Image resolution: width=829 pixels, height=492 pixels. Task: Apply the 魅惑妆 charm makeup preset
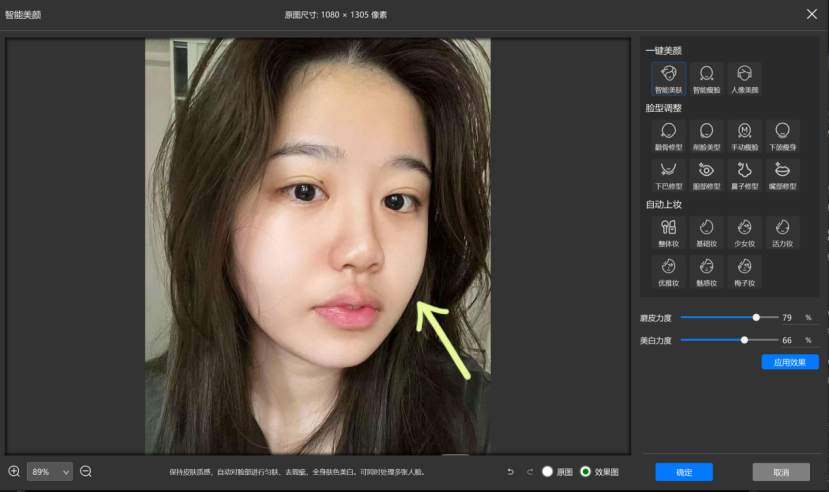pos(706,272)
